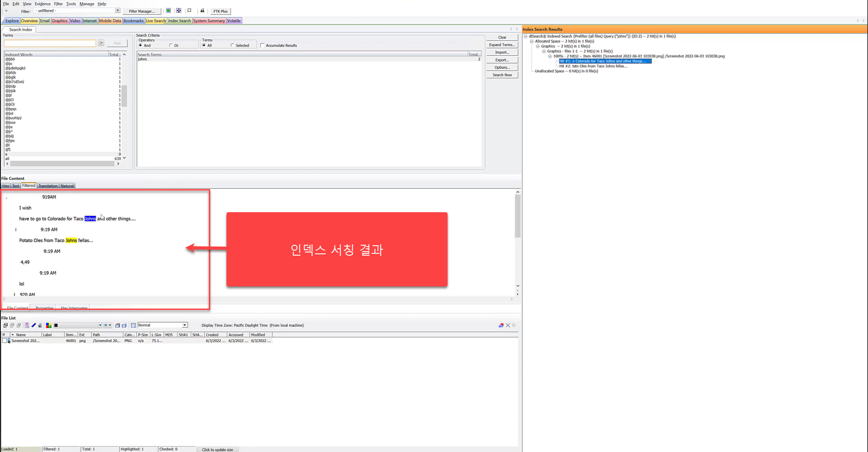This screenshot has width=868, height=452.
Task: Open the Evidence menu
Action: coord(42,4)
